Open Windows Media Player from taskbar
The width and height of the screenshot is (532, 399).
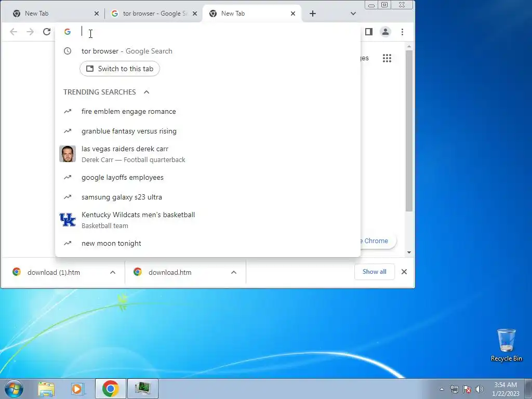[x=78, y=389]
